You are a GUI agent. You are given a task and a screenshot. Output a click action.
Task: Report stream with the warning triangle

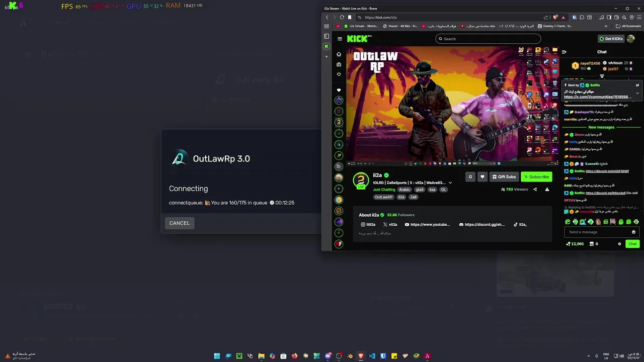547,190
